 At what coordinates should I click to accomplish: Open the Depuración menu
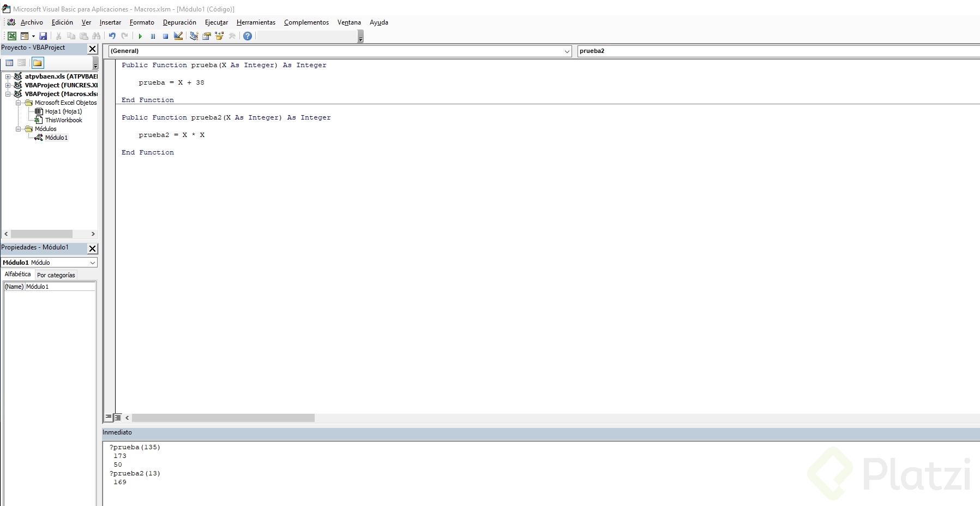click(x=179, y=22)
